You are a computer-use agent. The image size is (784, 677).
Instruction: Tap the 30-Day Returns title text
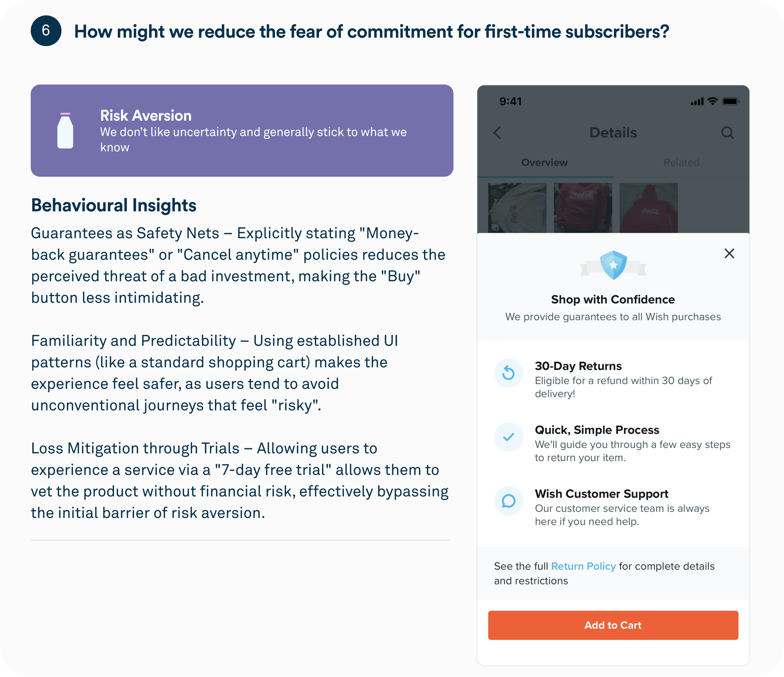click(578, 366)
